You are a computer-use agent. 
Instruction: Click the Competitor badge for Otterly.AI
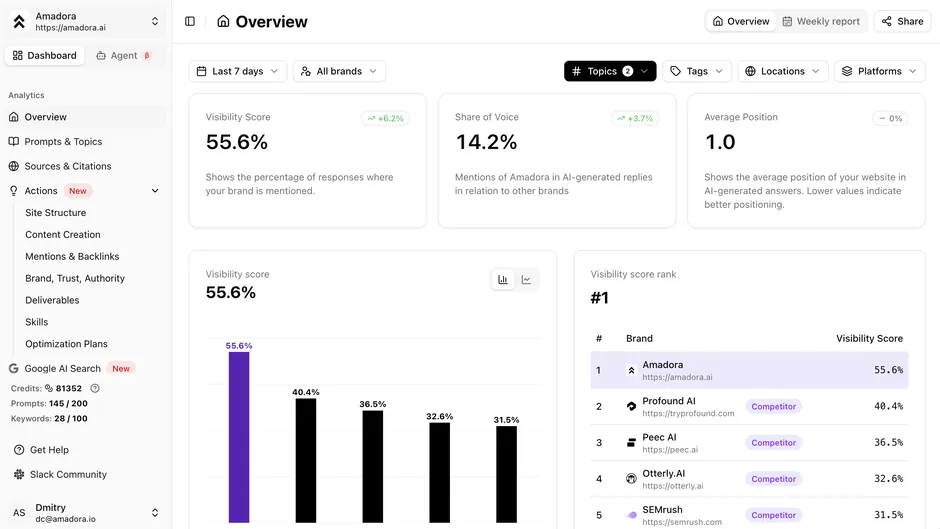773,479
